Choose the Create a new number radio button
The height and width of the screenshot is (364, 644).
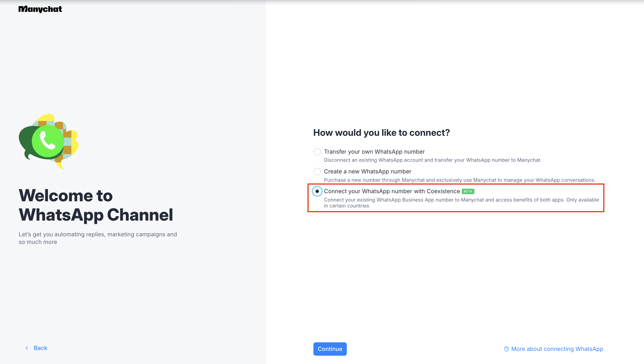[317, 172]
